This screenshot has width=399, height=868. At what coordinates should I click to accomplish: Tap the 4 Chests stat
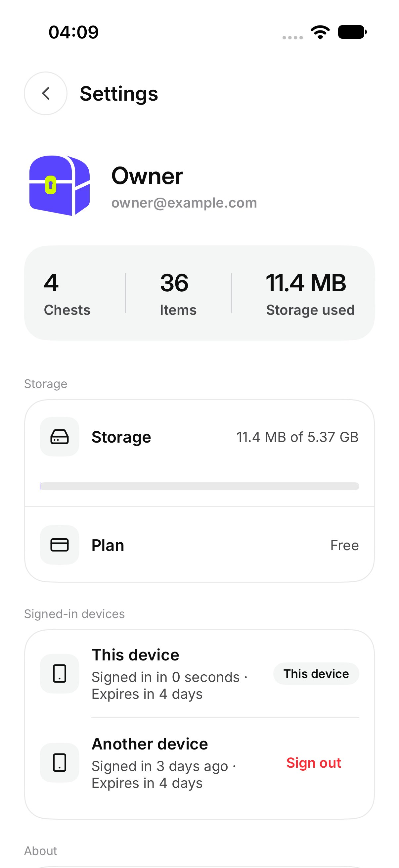(67, 294)
